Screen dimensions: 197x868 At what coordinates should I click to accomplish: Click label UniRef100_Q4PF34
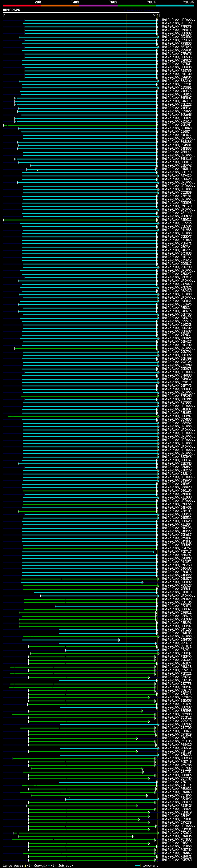(176, 108)
